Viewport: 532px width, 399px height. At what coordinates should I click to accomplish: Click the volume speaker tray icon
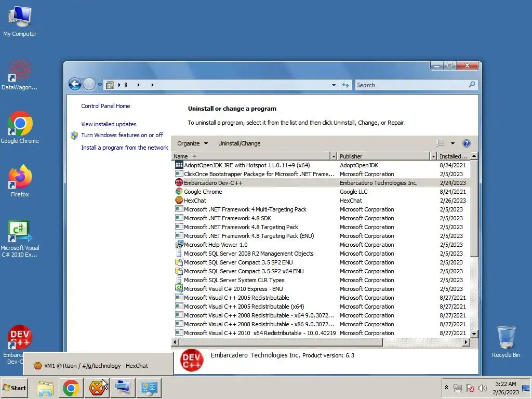[x=482, y=388]
